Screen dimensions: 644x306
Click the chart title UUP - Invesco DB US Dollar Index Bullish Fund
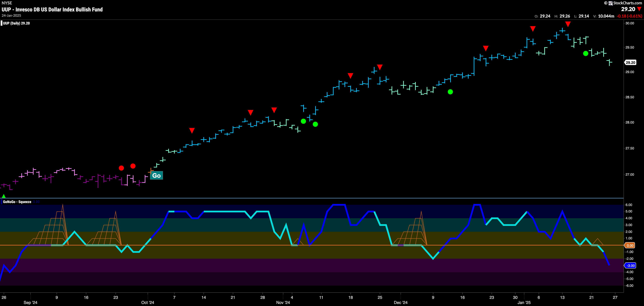click(52, 10)
